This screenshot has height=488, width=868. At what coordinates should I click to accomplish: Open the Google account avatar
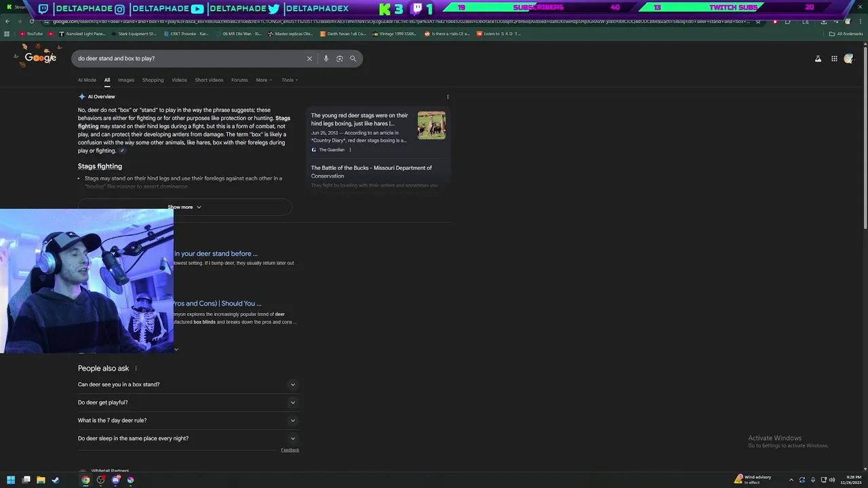click(x=848, y=59)
